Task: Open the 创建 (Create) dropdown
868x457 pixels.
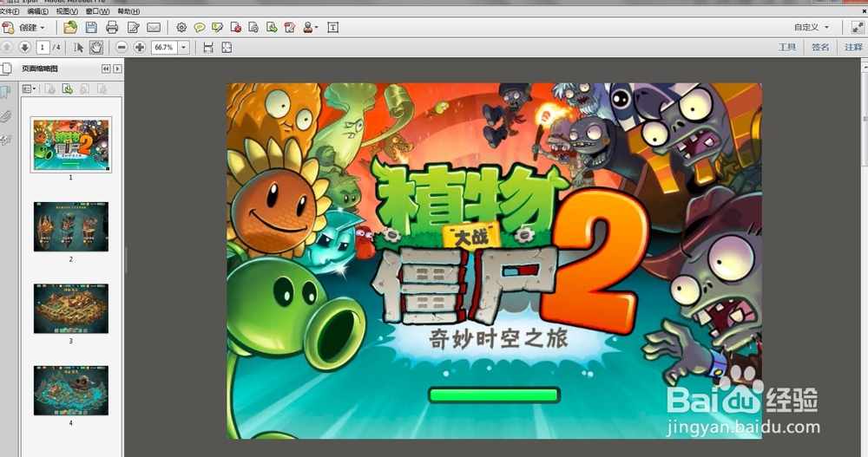Action: coord(23,27)
